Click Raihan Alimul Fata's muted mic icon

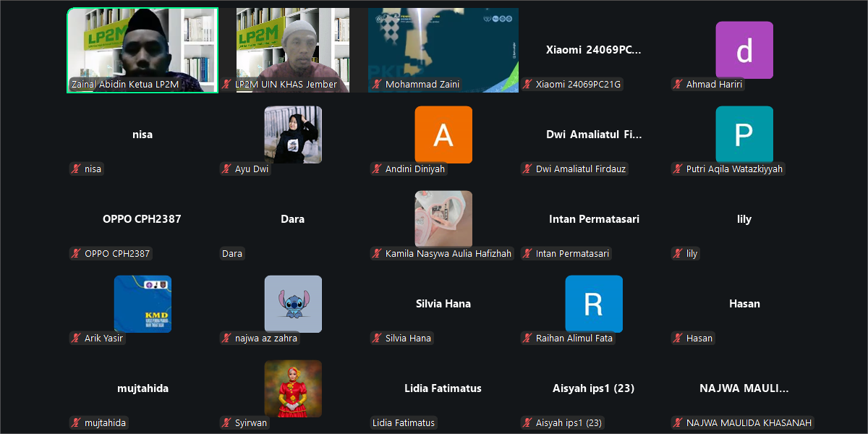pyautogui.click(x=528, y=339)
